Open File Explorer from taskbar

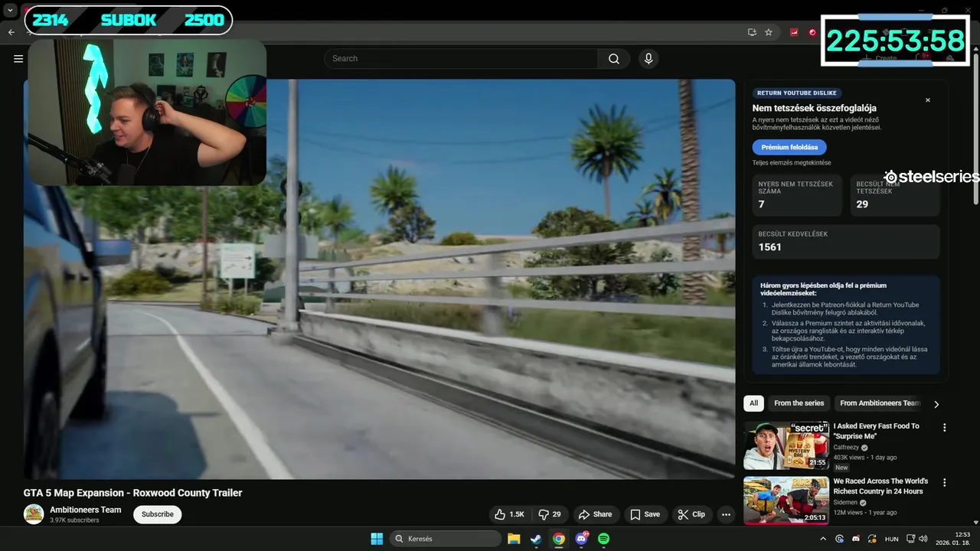(x=514, y=539)
